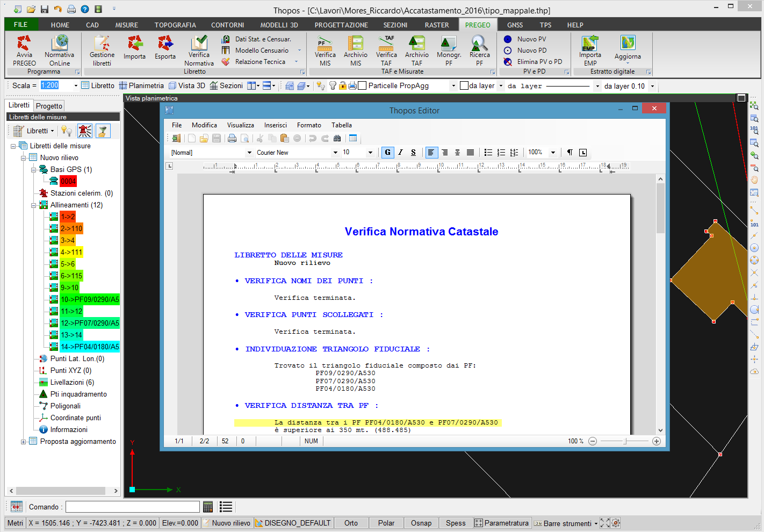The height and width of the screenshot is (532, 764).
Task: Click bulleted list icon in editor
Action: pyautogui.click(x=488, y=153)
